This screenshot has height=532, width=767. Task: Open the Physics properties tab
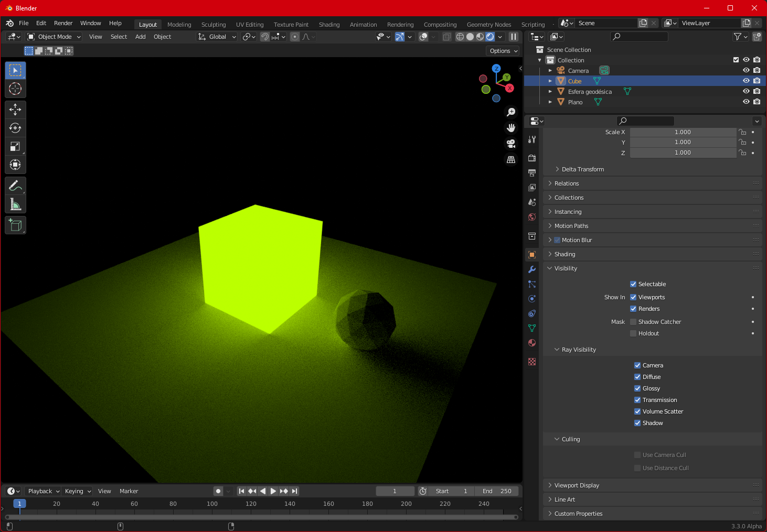pos(532,299)
